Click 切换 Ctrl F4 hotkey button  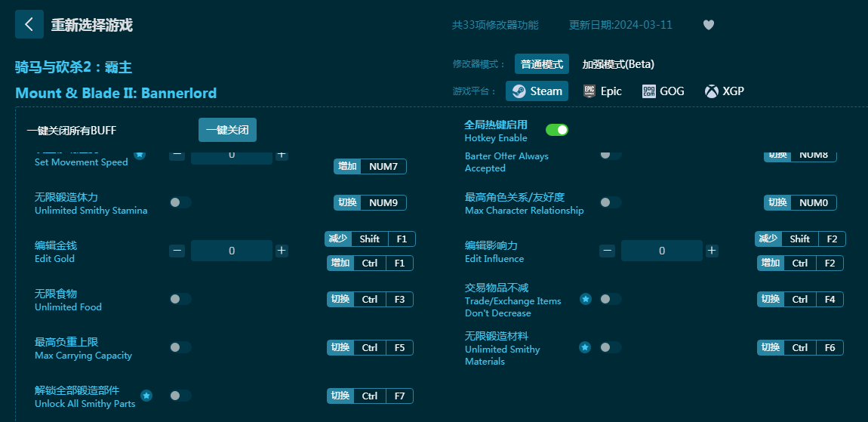pos(800,299)
